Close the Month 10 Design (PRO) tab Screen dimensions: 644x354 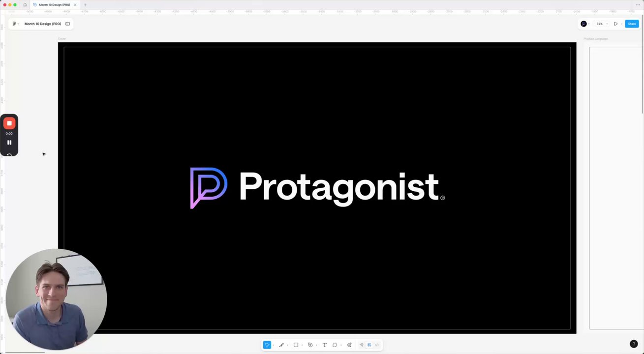(75, 5)
